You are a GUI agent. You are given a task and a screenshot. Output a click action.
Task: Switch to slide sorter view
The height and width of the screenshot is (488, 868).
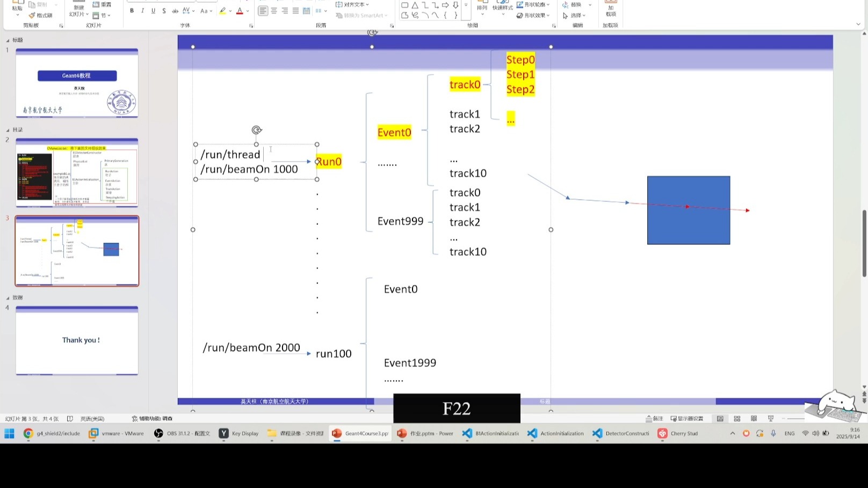(x=737, y=419)
